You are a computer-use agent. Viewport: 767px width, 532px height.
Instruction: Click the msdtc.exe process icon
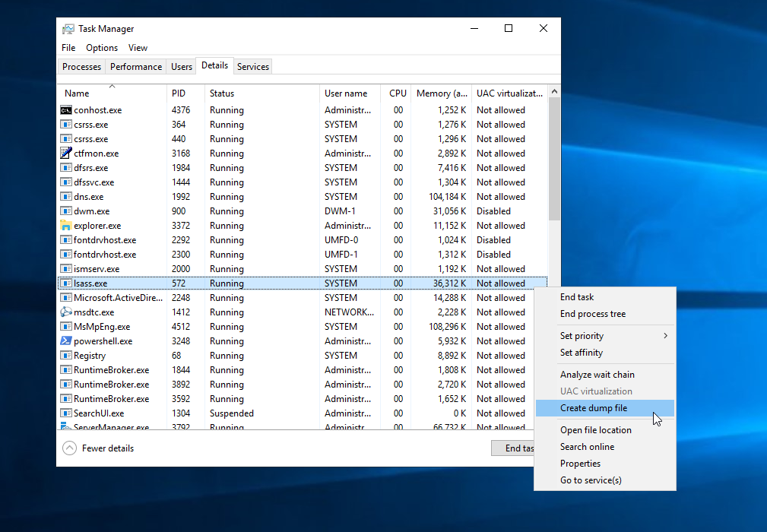[66, 312]
